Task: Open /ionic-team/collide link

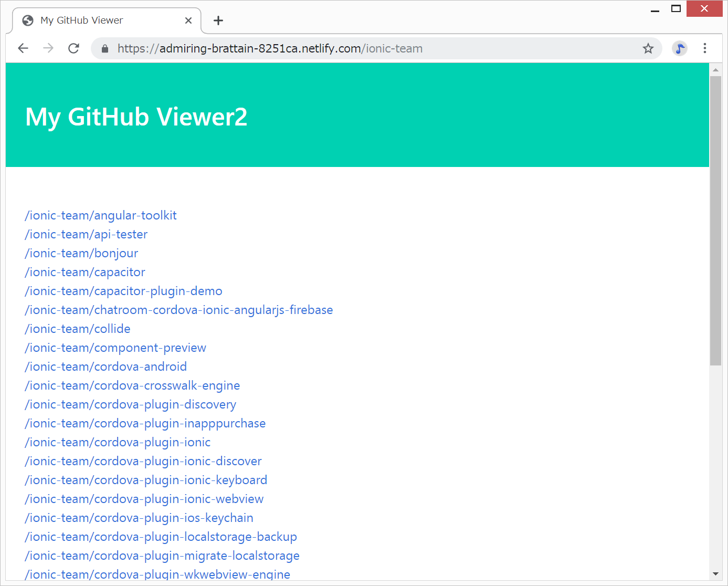Action: tap(78, 329)
